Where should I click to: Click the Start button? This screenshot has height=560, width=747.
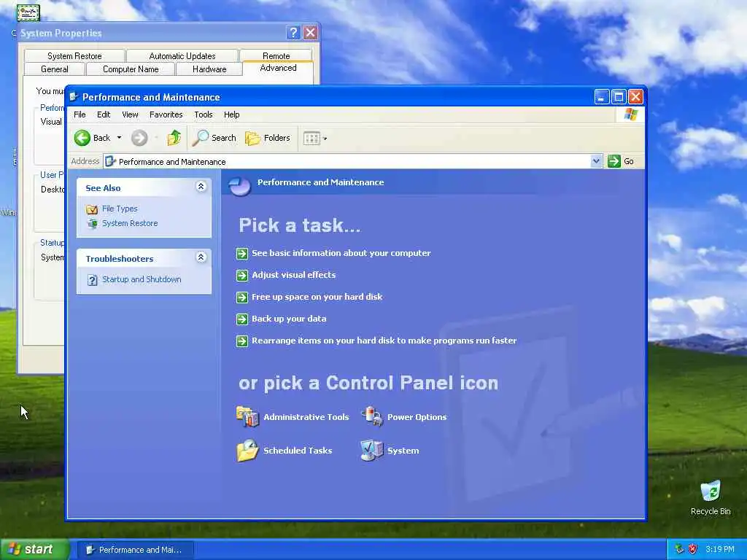click(x=34, y=550)
